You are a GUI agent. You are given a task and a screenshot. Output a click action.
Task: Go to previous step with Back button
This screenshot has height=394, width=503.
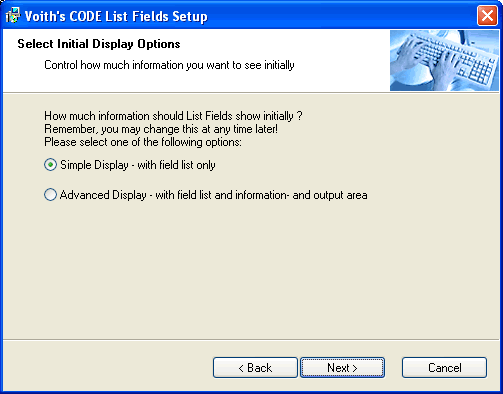click(255, 368)
